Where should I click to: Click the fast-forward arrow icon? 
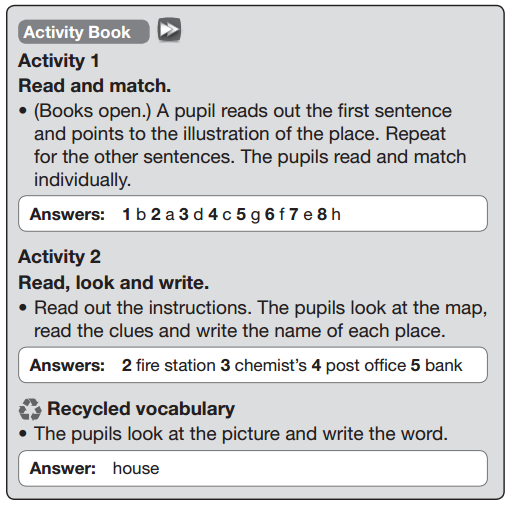(x=169, y=30)
